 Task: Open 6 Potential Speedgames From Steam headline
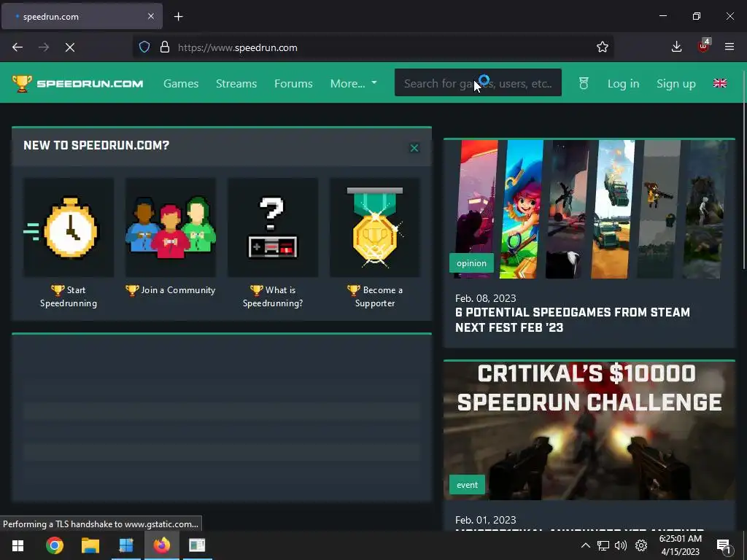(x=573, y=319)
